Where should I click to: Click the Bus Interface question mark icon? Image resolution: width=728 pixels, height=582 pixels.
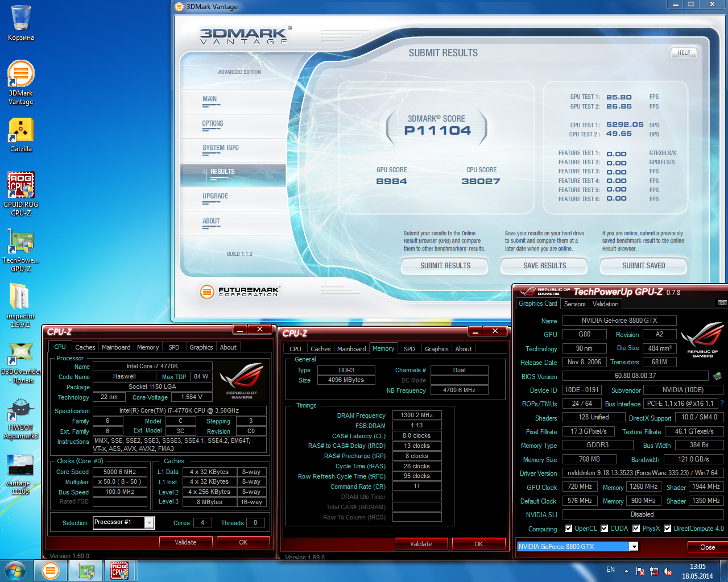point(722,404)
